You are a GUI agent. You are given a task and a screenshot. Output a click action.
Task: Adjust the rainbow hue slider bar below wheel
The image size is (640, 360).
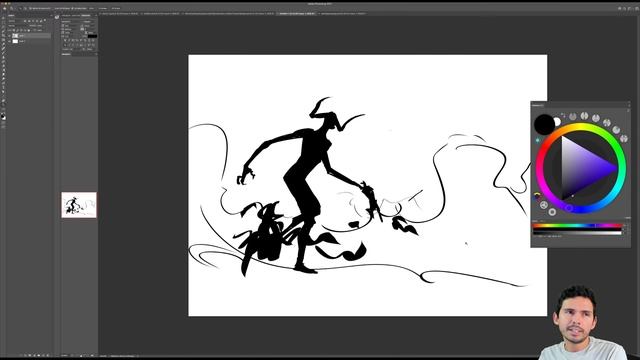pyautogui.click(x=577, y=226)
